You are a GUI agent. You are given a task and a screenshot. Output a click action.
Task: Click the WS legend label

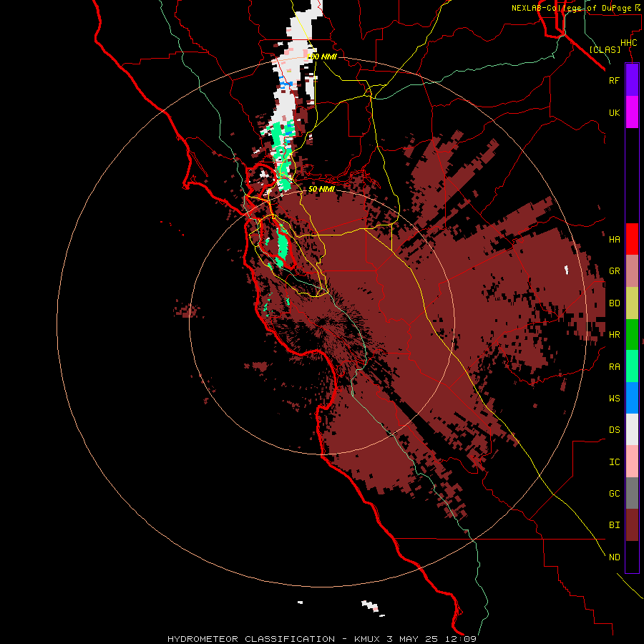(614, 399)
